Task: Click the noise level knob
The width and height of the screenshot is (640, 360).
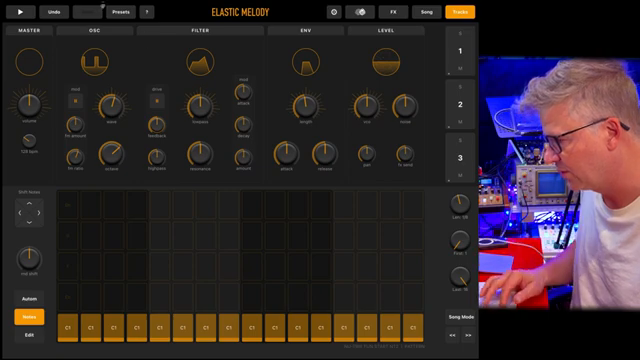Action: point(405,106)
